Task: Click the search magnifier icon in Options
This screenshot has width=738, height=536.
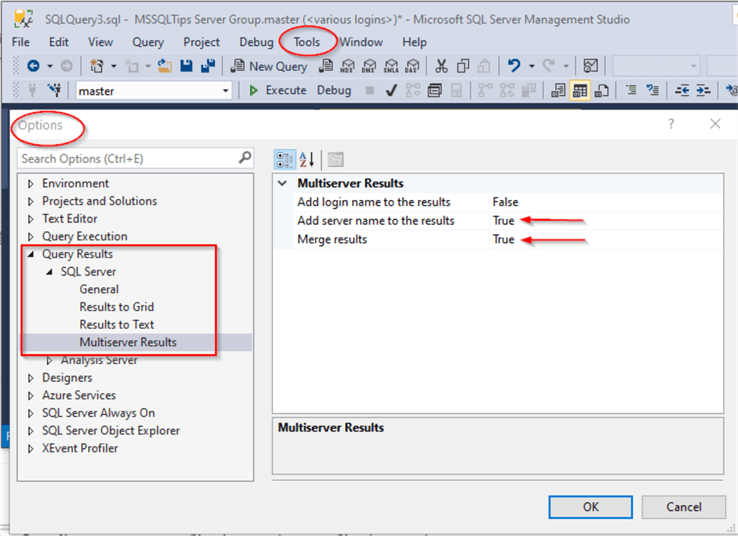Action: [x=245, y=158]
